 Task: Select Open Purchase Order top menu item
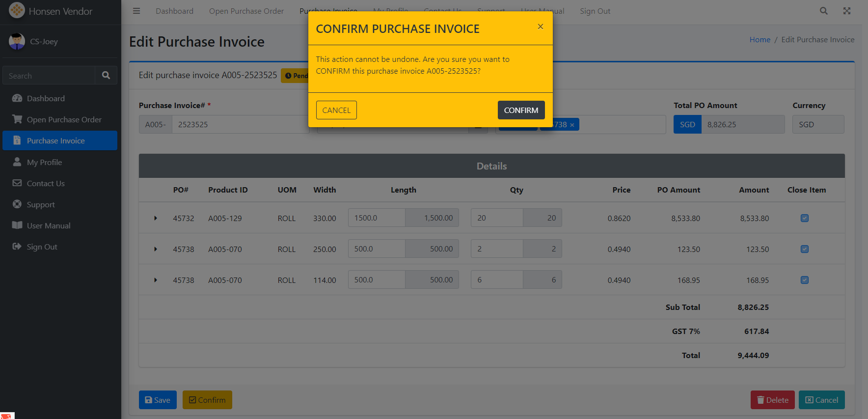(x=246, y=11)
